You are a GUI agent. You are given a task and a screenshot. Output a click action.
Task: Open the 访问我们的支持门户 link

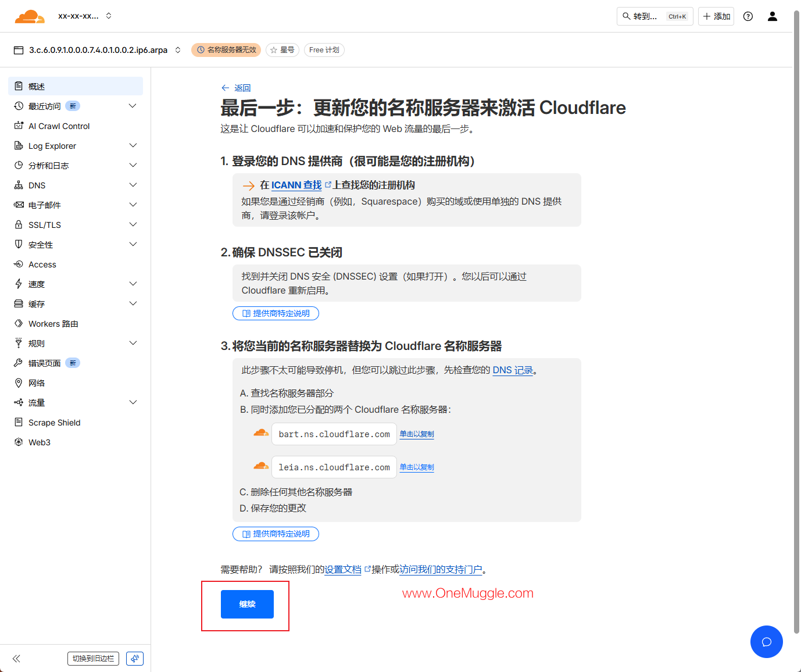tap(441, 569)
